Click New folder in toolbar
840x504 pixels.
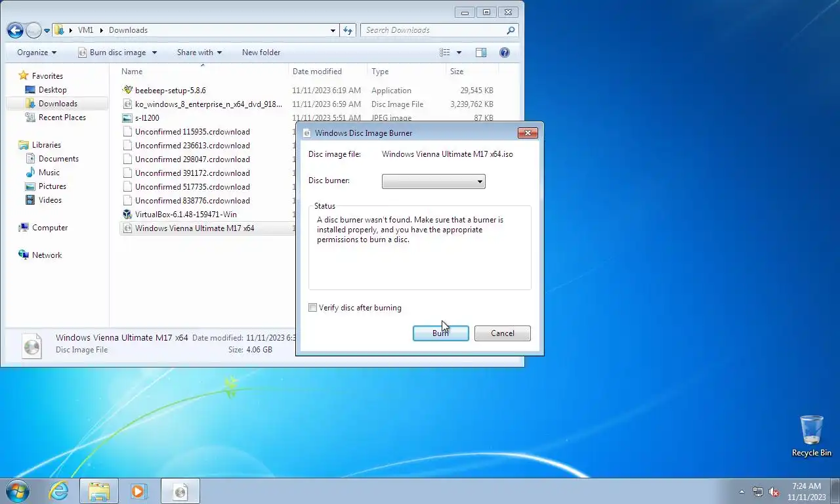(x=261, y=52)
